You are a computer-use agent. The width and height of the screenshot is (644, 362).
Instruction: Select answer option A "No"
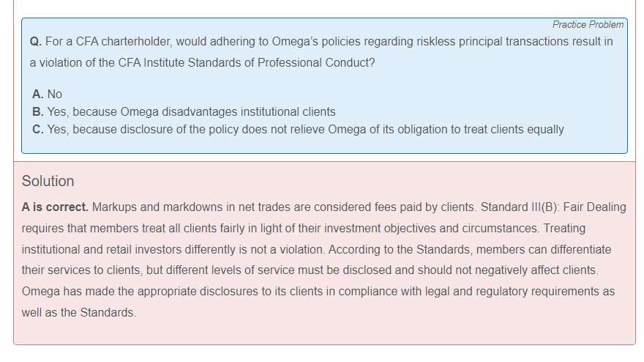point(48,94)
